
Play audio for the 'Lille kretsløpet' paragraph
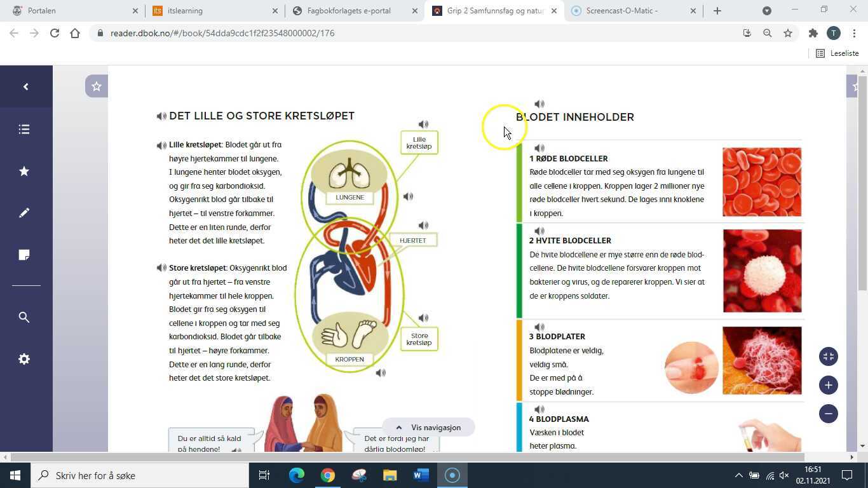tap(161, 146)
